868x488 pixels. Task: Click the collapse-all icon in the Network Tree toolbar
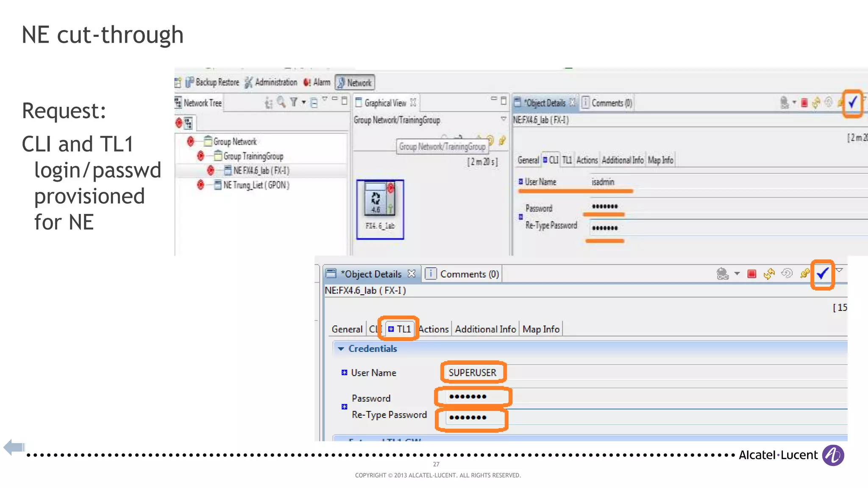click(x=314, y=103)
